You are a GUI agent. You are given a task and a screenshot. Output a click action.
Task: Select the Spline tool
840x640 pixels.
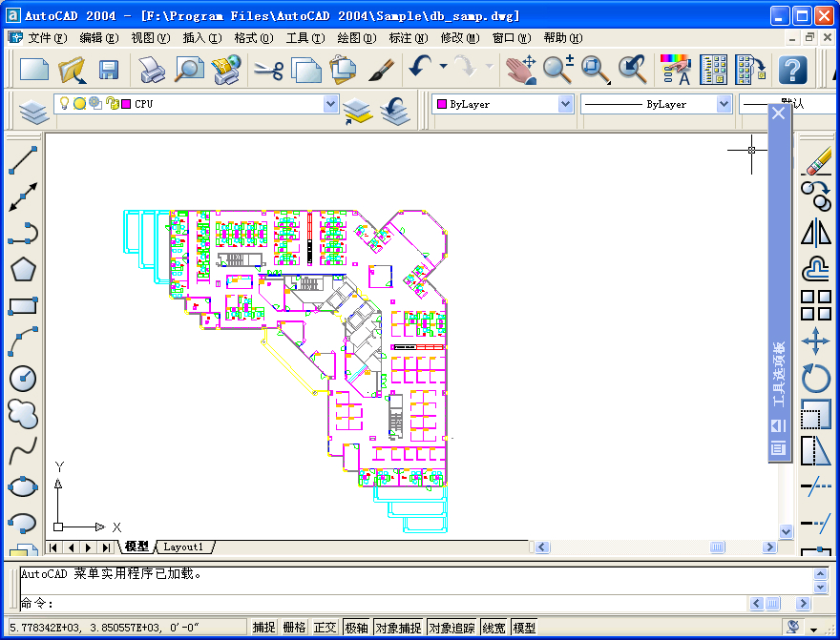pyautogui.click(x=22, y=448)
